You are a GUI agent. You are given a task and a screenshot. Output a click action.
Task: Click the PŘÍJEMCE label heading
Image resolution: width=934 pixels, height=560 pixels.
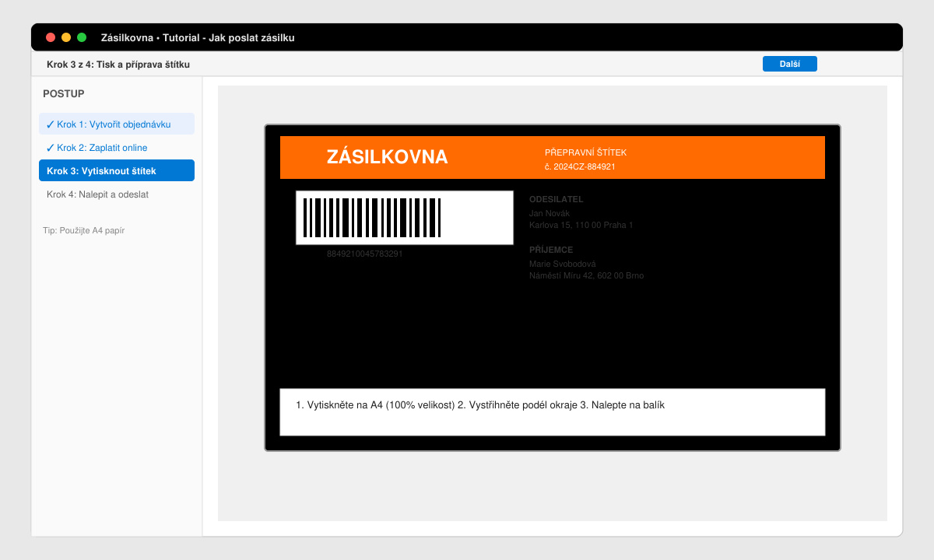coord(551,250)
